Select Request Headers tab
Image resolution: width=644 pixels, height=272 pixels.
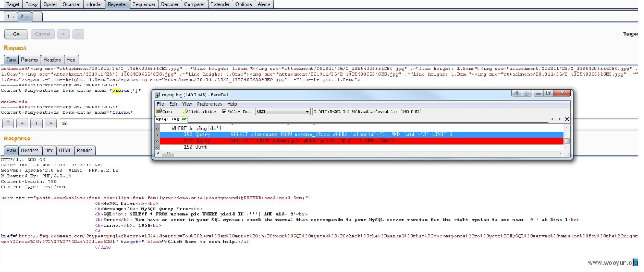coord(52,59)
